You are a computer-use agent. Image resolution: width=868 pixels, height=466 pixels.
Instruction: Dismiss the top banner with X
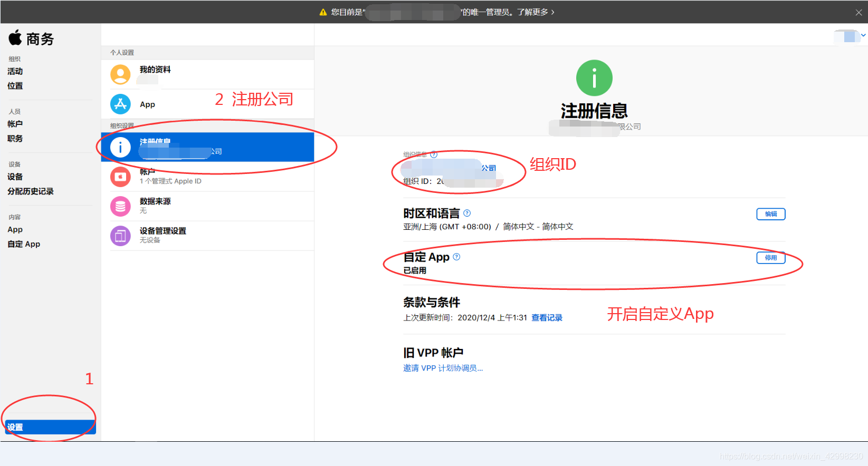(x=859, y=12)
